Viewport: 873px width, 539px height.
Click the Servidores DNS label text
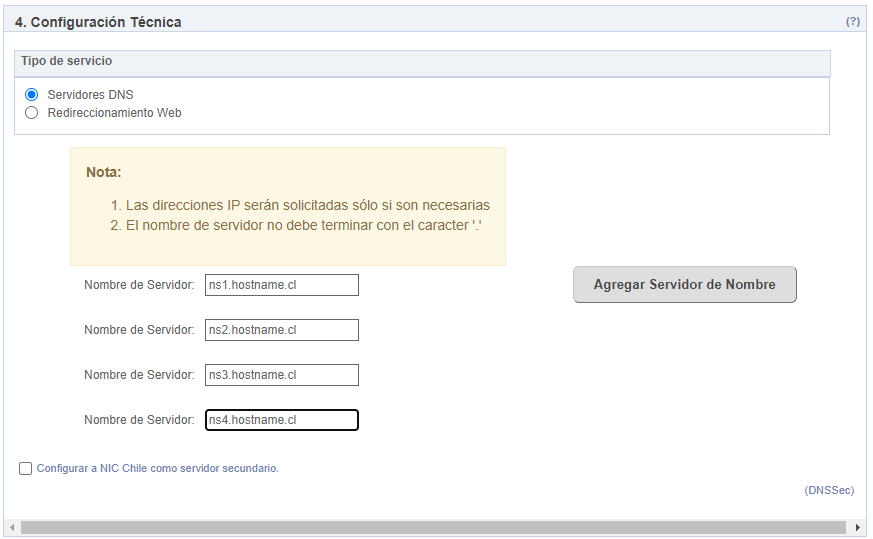click(90, 94)
